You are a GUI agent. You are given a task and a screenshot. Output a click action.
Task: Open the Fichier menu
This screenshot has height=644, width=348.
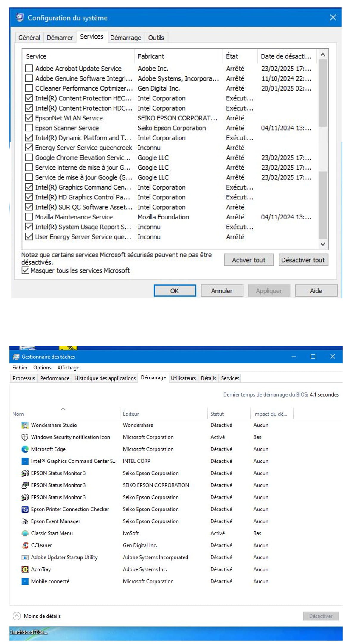pos(20,367)
